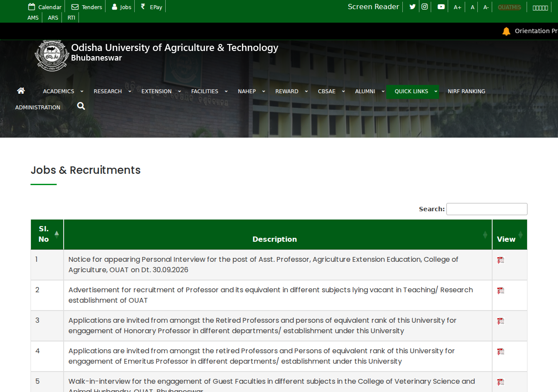Click the "Bhubaneswar" subtitle text
Viewport: 558px width, 392px height.
96,57
